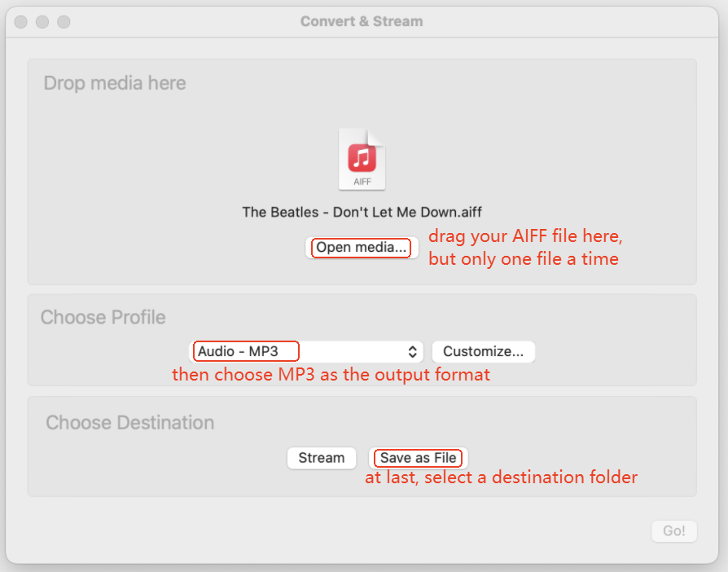Choose the Stream destination button
The height and width of the screenshot is (572, 728).
click(x=321, y=458)
